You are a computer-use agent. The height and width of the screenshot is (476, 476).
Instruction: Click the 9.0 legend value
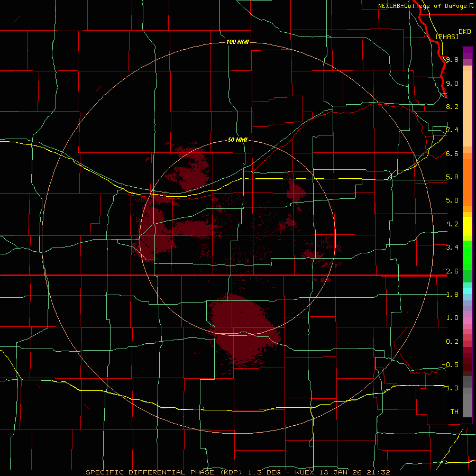pyautogui.click(x=452, y=83)
